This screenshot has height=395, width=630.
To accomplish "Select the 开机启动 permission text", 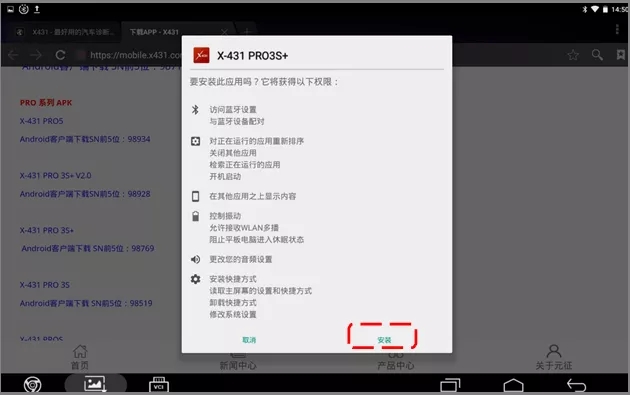I will pos(225,176).
